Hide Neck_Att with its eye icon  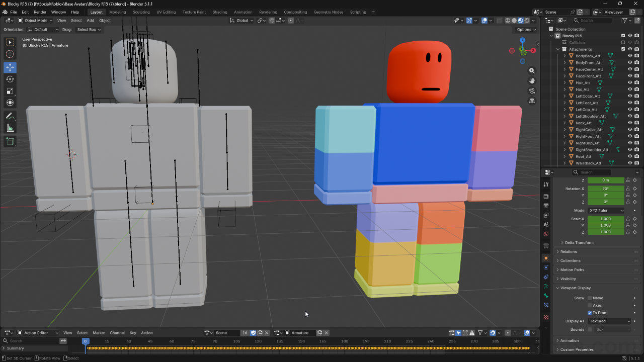[630, 123]
